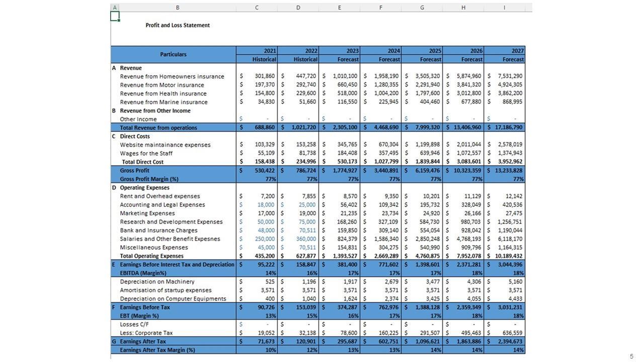Select column I header
This screenshot has width=644, height=362.
click(x=504, y=8)
